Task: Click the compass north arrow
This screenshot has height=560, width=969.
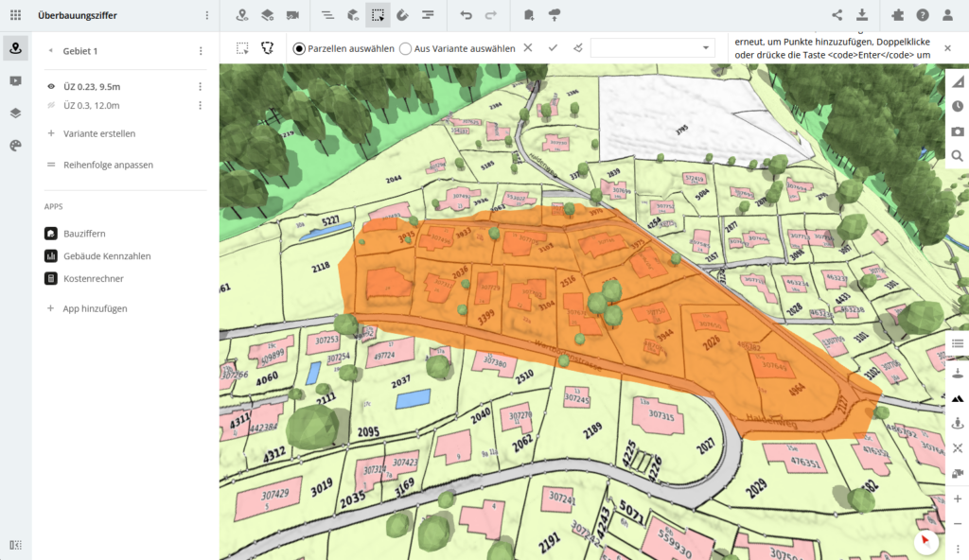Action: click(925, 541)
